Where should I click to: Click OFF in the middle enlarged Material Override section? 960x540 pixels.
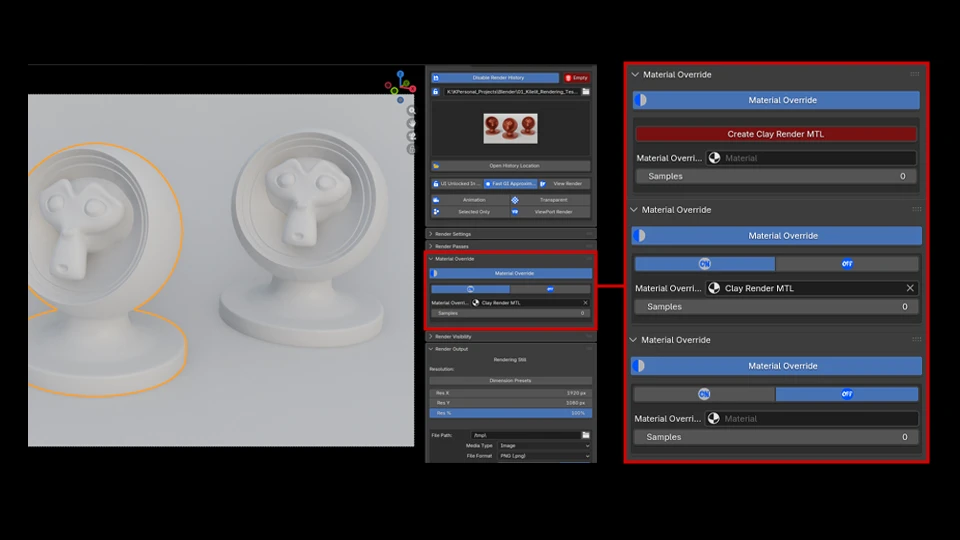coord(847,264)
